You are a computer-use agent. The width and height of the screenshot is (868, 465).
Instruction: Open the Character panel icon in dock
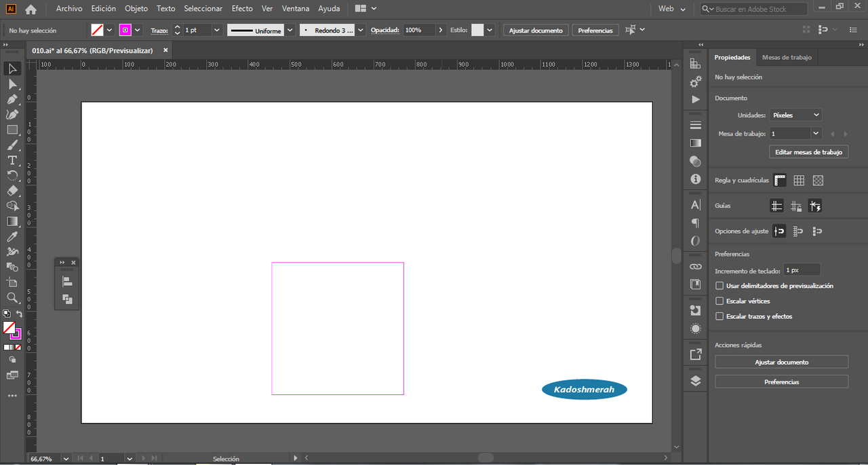tap(695, 204)
